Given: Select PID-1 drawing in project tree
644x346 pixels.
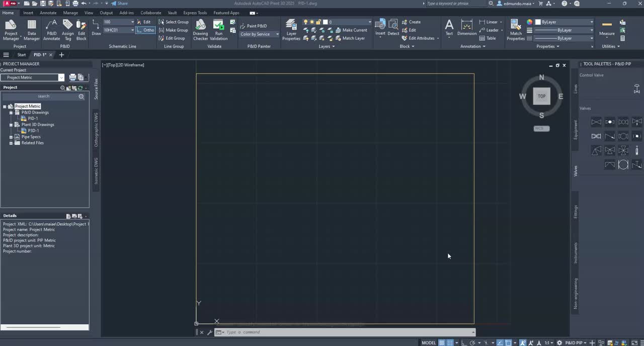Looking at the screenshot, I should tap(33, 118).
